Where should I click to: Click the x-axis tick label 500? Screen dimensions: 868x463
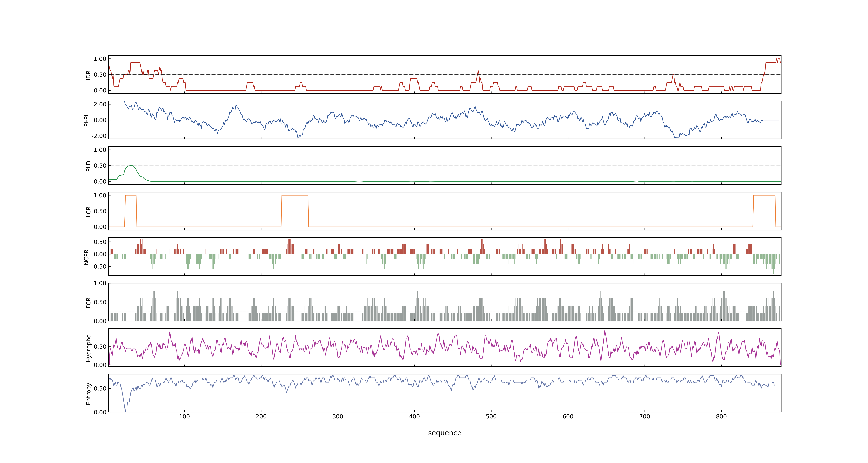pos(491,416)
